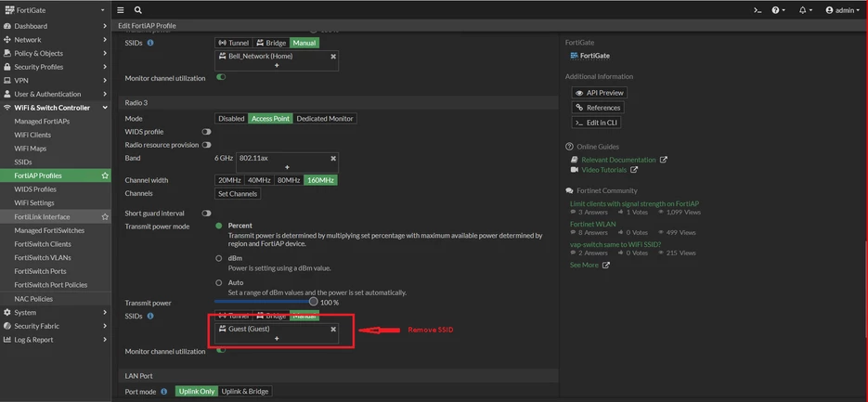Toggle WIDS profile switch

tap(206, 132)
